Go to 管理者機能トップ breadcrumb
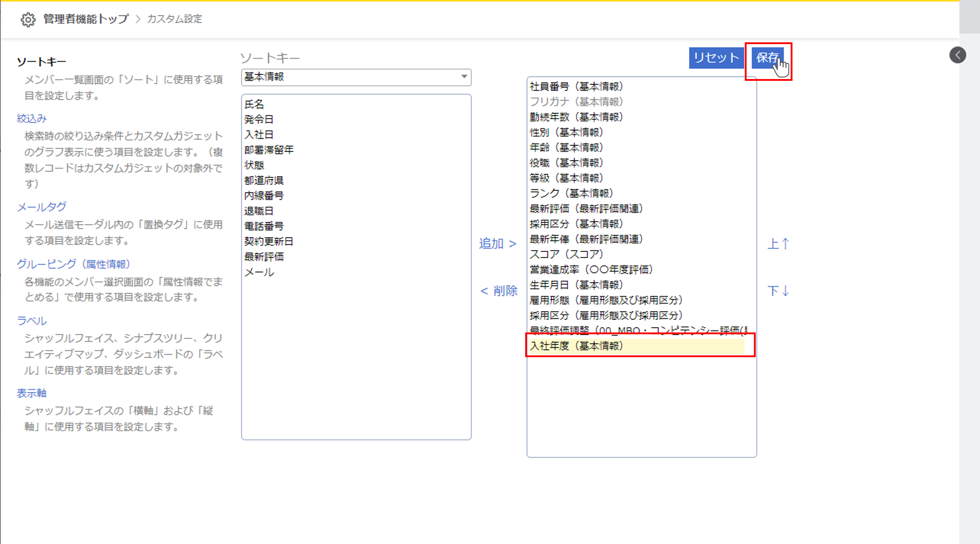The height and width of the screenshot is (544, 980). [86, 19]
